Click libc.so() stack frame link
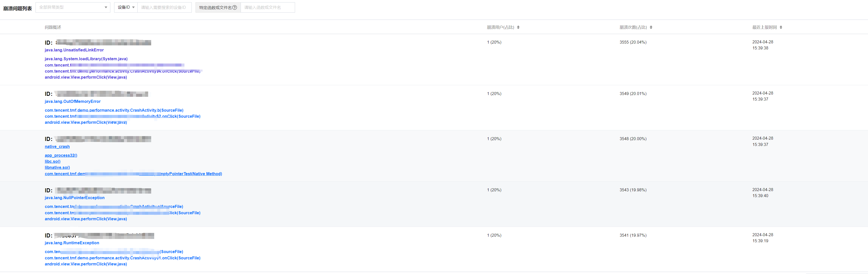This screenshot has height=274, width=868. coord(53,161)
